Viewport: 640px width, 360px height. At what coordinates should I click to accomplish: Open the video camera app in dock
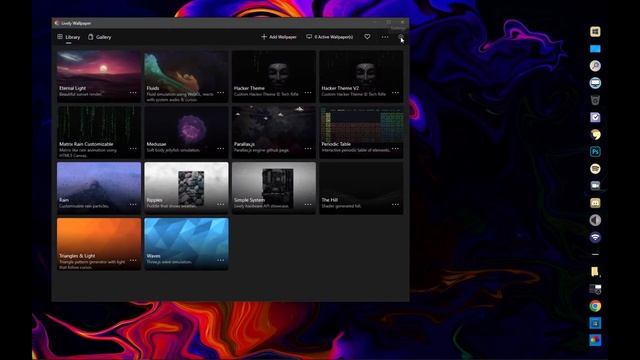(x=595, y=186)
